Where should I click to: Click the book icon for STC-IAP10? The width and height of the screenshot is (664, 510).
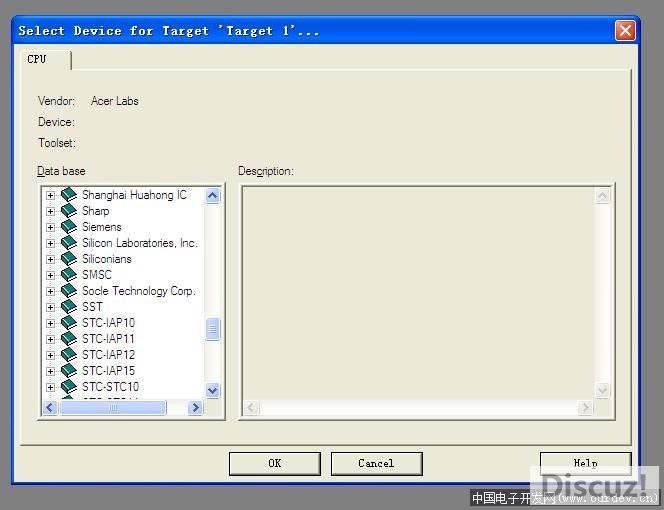click(69, 323)
